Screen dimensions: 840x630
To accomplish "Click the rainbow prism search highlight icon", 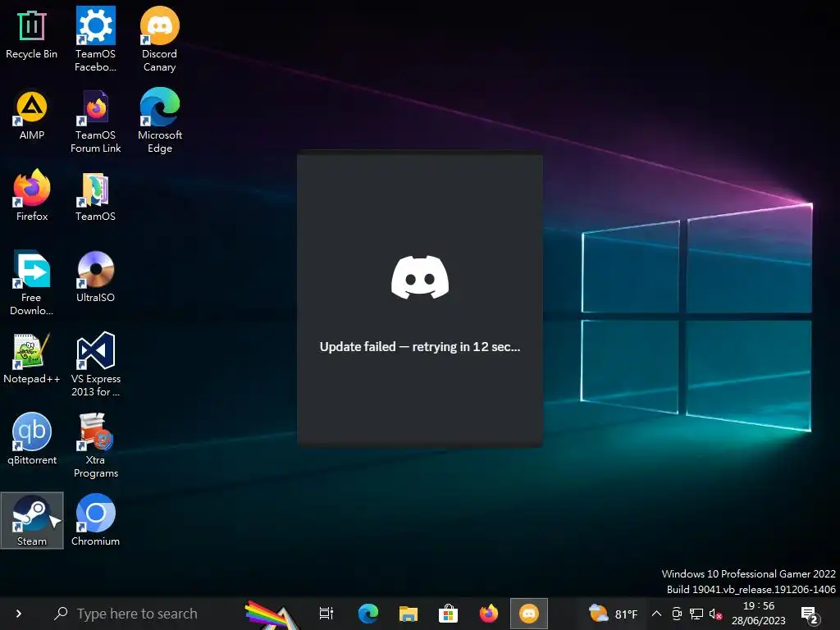I will (x=271, y=614).
